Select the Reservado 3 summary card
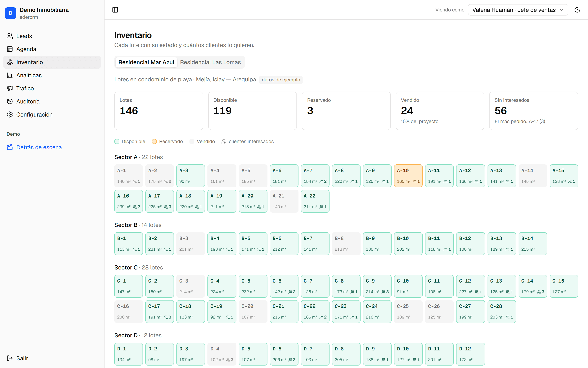The height and width of the screenshot is (368, 588). [346, 111]
